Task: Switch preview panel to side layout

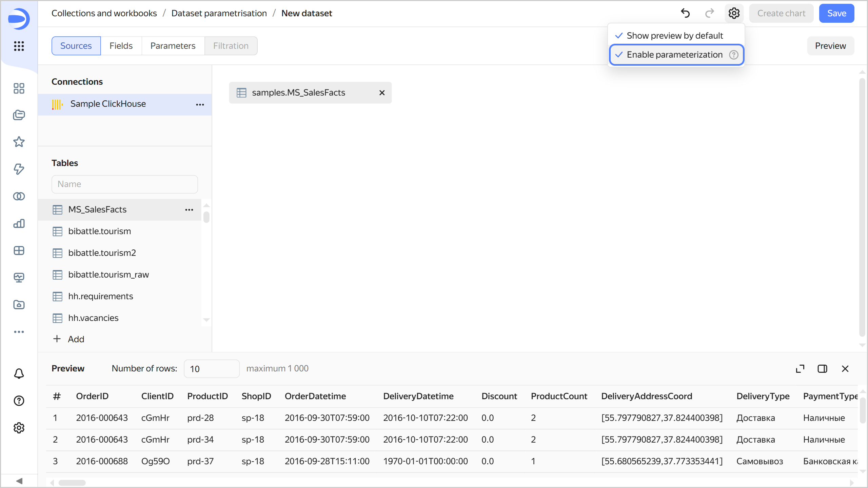Action: pos(822,369)
